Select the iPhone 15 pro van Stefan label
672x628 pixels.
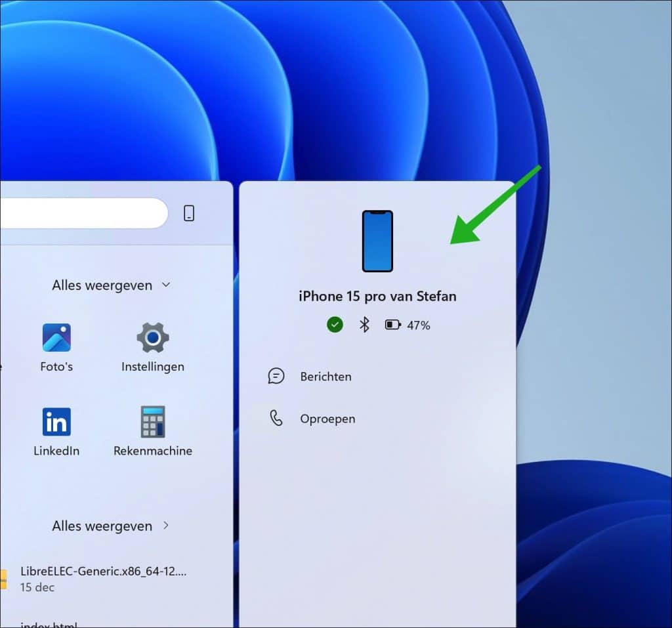point(377,296)
